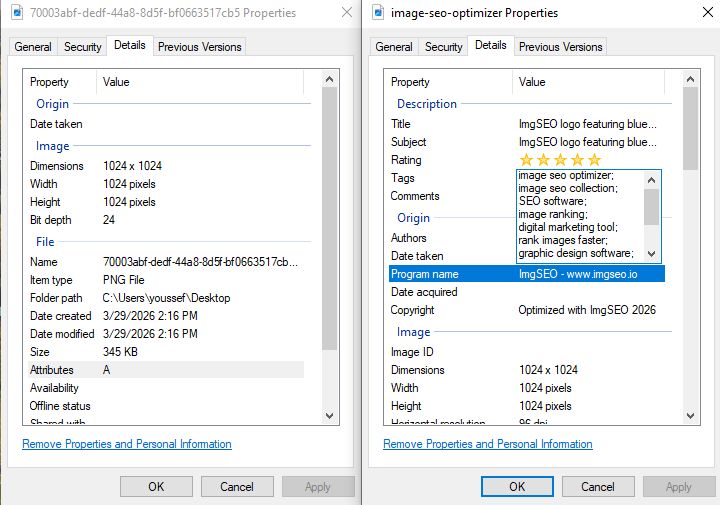Image resolution: width=720 pixels, height=505 pixels.
Task: Click Height row in right window
Action: (527, 406)
